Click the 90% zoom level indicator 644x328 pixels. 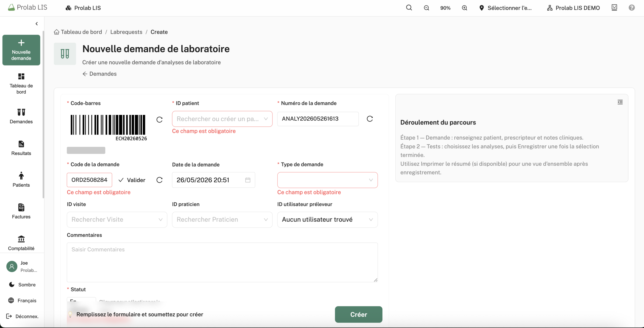coord(445,8)
